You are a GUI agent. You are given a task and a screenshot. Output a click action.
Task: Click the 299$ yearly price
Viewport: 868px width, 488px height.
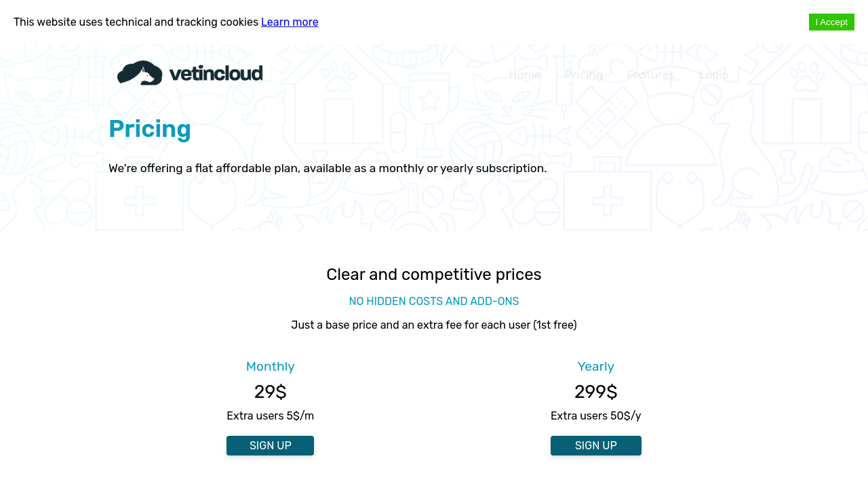596,392
